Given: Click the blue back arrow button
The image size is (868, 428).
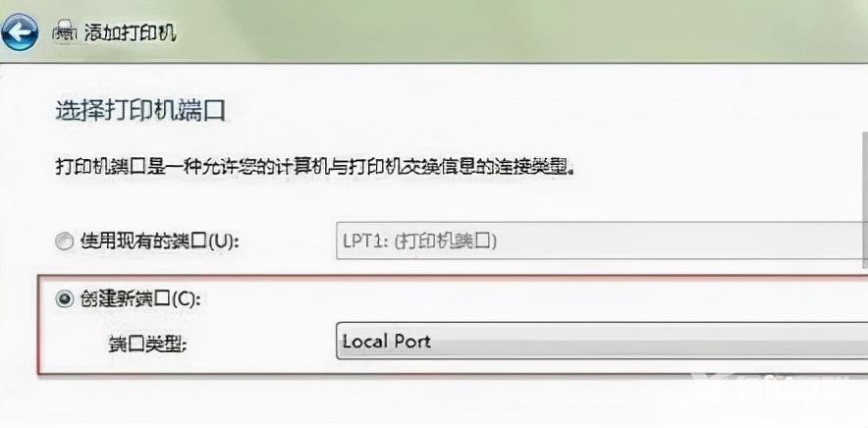Looking at the screenshot, I should 19,32.
